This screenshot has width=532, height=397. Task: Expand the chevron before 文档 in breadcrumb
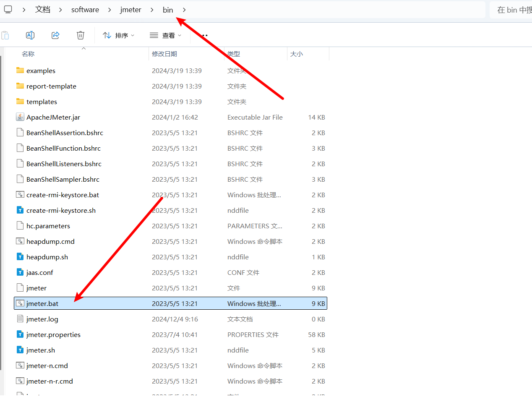[x=24, y=10]
